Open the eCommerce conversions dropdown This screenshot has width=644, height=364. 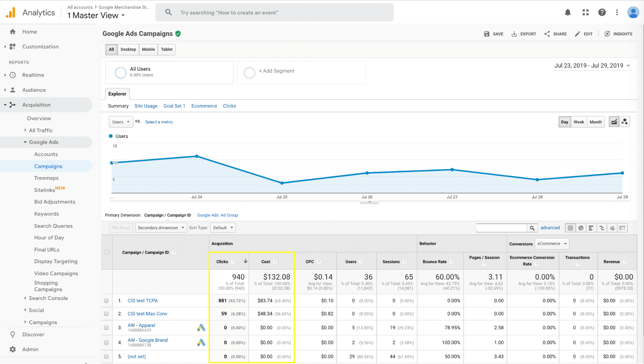coord(552,244)
